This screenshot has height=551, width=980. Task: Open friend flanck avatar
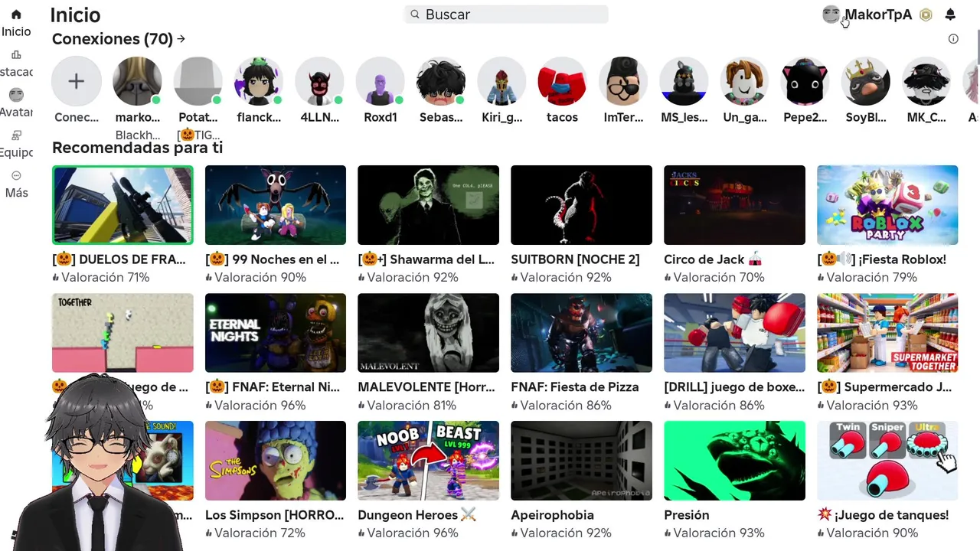pyautogui.click(x=258, y=81)
